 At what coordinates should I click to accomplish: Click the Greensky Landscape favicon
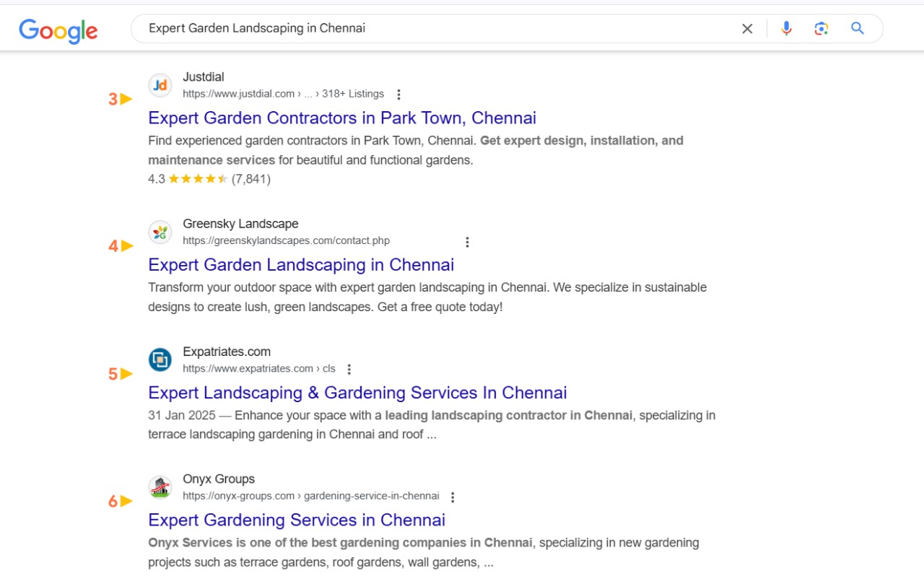(x=160, y=232)
